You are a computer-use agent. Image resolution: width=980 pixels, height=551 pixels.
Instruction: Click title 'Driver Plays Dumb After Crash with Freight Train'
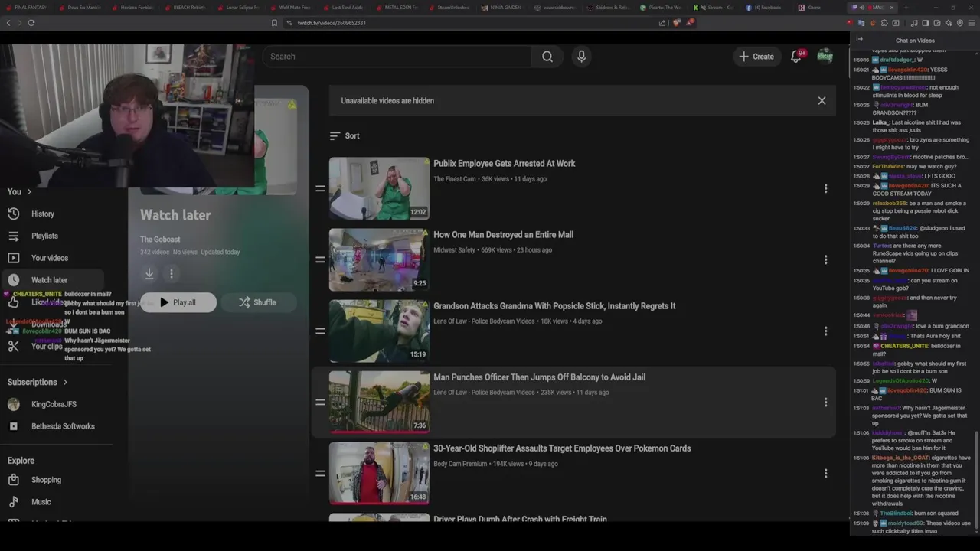pyautogui.click(x=520, y=519)
